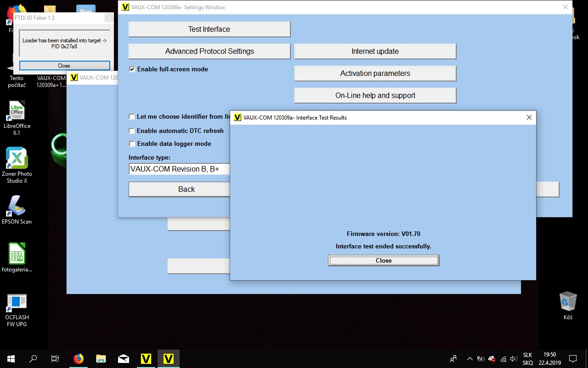Viewport: 588px width, 368px height.
Task: Enable data logger mode checkbox
Action: pyautogui.click(x=132, y=144)
